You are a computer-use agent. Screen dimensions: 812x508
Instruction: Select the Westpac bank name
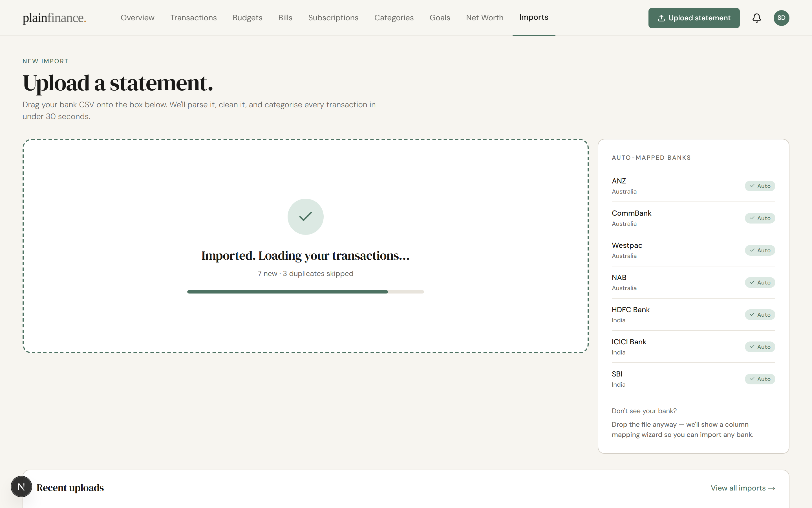coord(627,245)
